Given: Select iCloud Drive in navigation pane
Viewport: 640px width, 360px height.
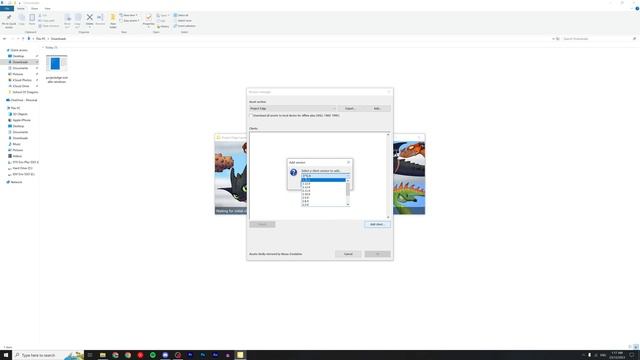Looking at the screenshot, I should [21, 87].
